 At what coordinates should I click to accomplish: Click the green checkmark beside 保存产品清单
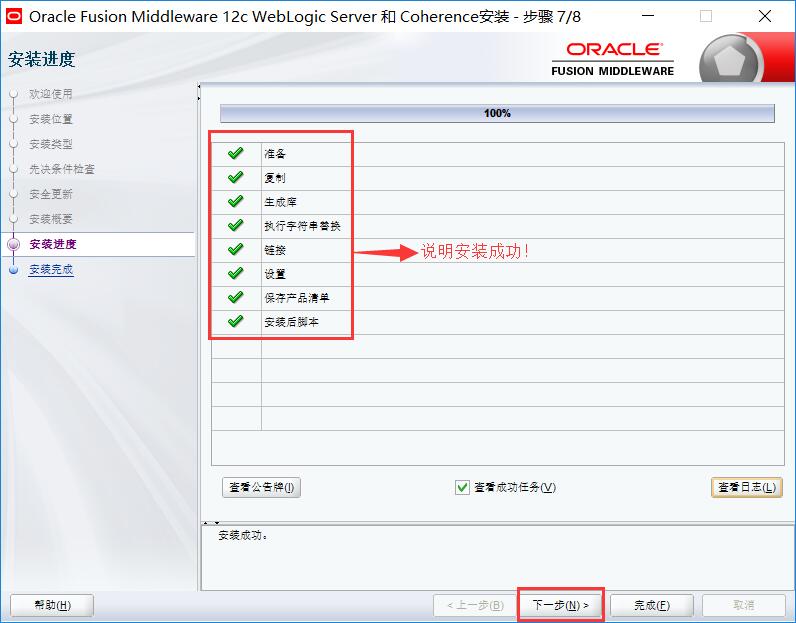coord(236,297)
